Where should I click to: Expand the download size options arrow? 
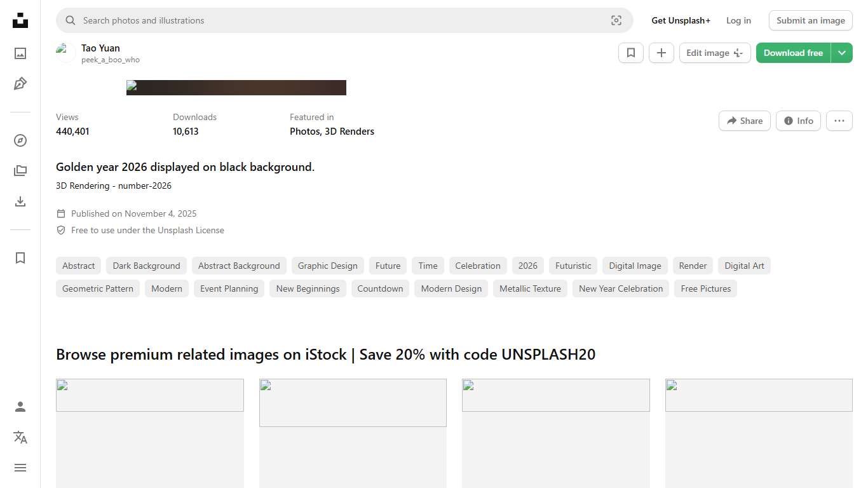point(841,53)
